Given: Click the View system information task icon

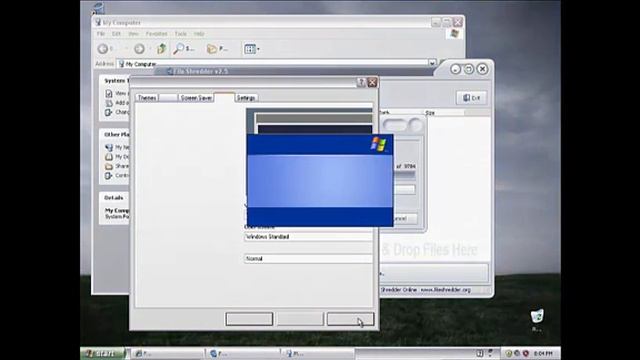Looking at the screenshot, I should click(109, 93).
